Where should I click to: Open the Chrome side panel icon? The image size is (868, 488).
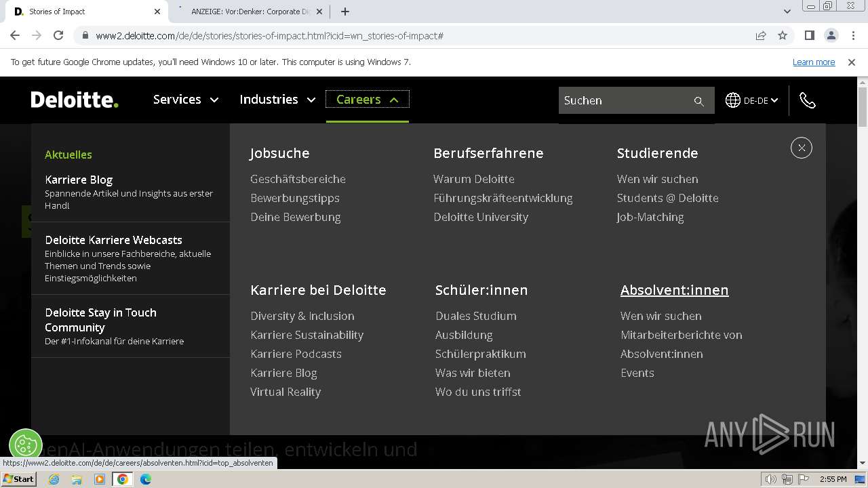809,35
